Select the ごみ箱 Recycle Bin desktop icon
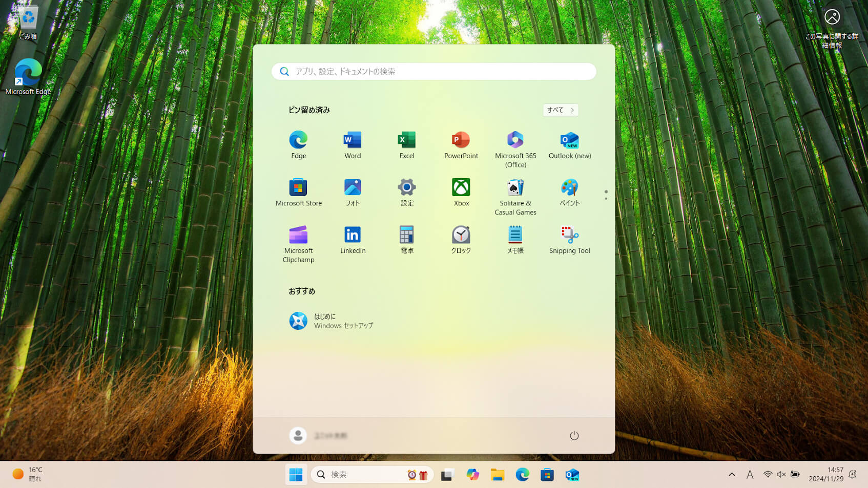The height and width of the screenshot is (488, 868). 28,23
